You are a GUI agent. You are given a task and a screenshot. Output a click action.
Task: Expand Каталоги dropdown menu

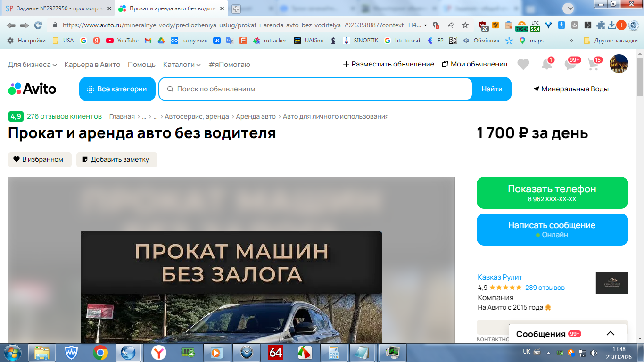point(182,64)
